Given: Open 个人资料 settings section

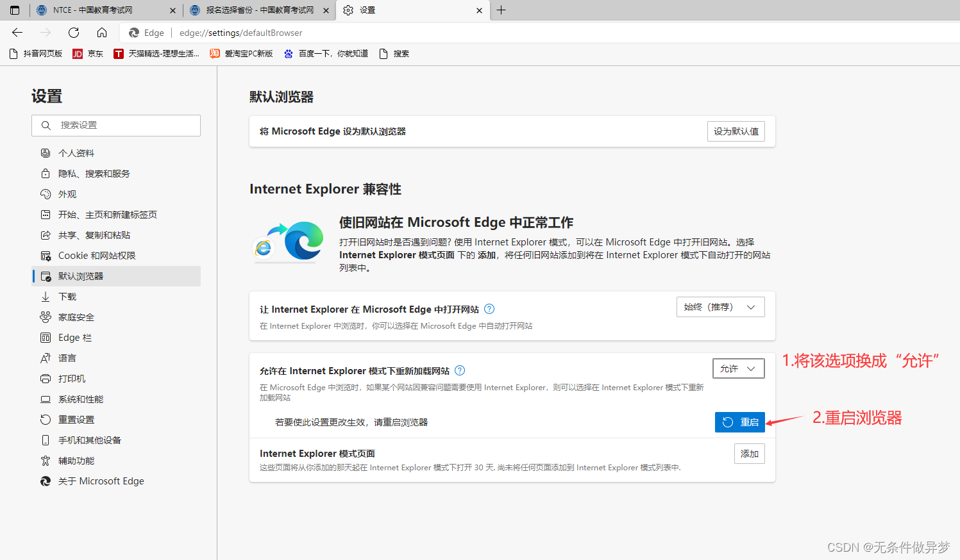Looking at the screenshot, I should [116, 153].
